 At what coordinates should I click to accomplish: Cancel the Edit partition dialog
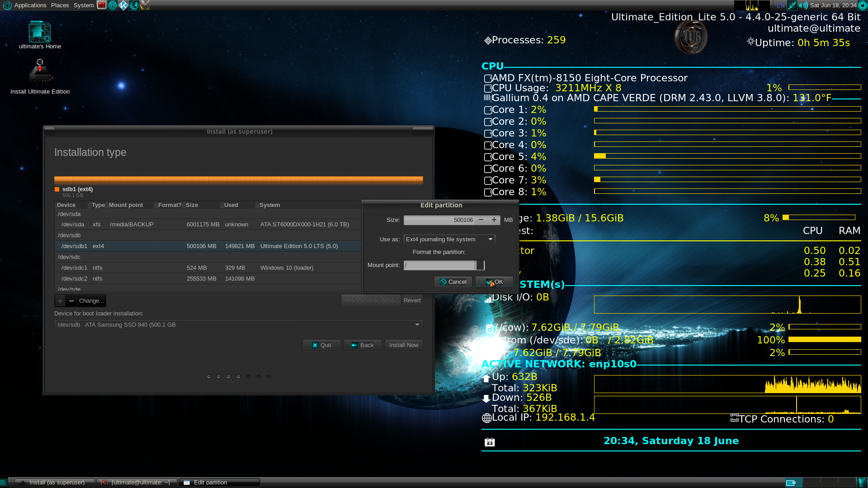[x=453, y=282]
